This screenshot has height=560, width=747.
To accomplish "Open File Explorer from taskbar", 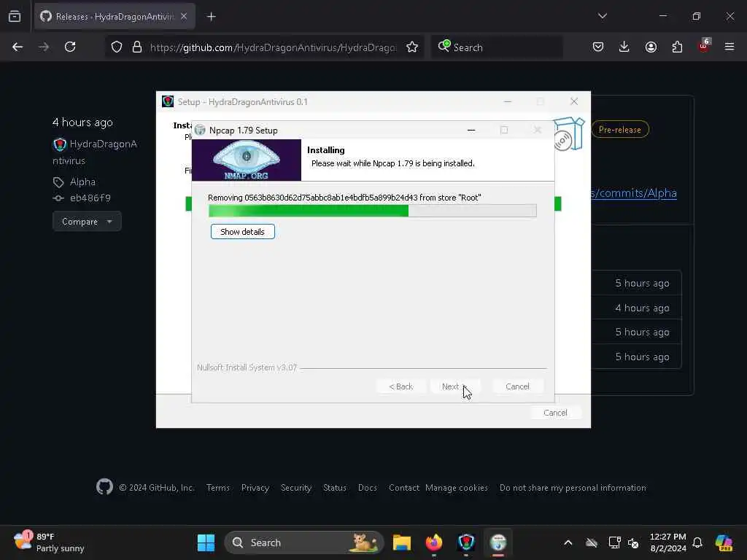I will point(402,542).
